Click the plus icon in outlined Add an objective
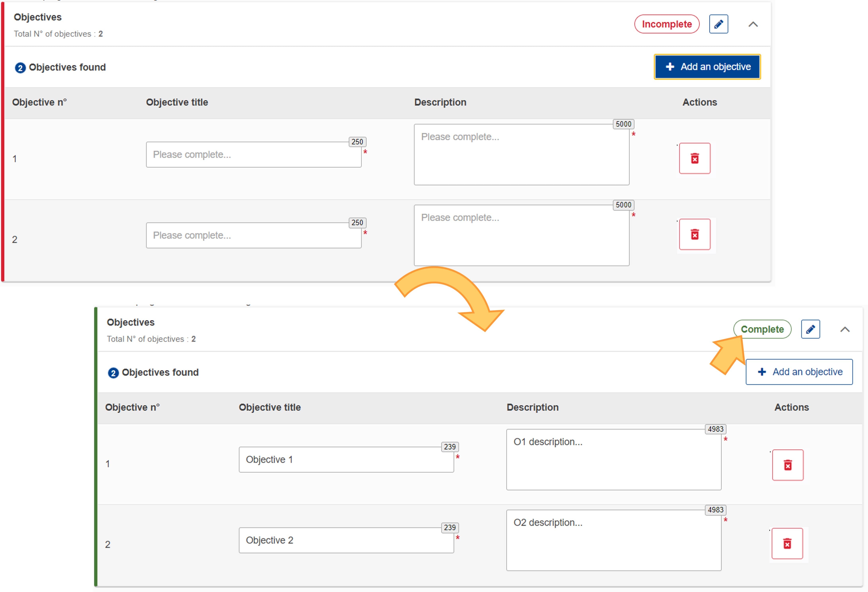The image size is (868, 592). tap(762, 372)
